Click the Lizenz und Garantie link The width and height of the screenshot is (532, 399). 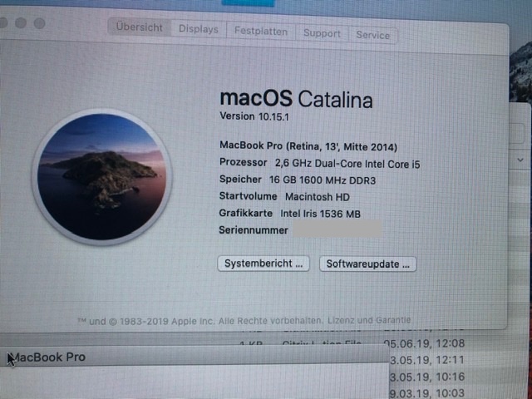[x=369, y=320]
